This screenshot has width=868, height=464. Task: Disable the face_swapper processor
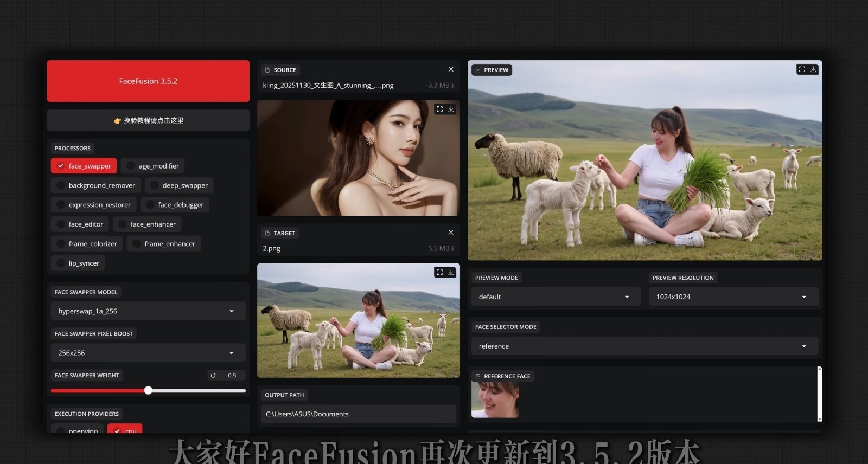pyautogui.click(x=84, y=166)
